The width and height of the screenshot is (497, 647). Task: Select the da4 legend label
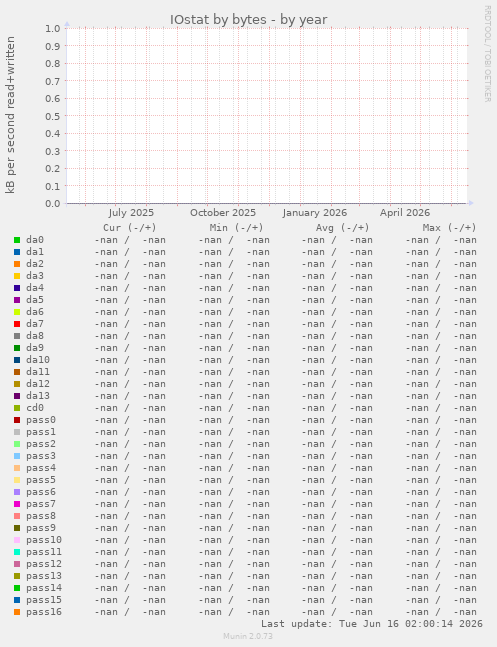click(x=35, y=288)
